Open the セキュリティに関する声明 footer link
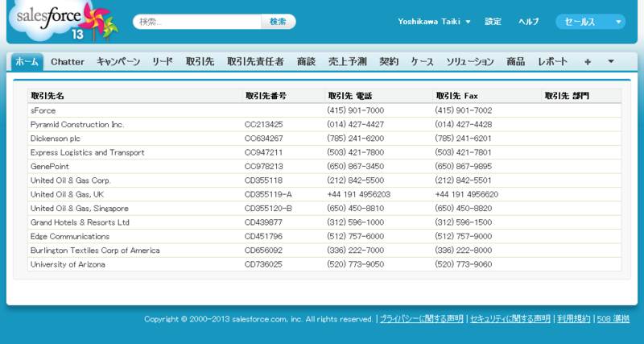Image resolution: width=644 pixels, height=344 pixels. (510, 319)
